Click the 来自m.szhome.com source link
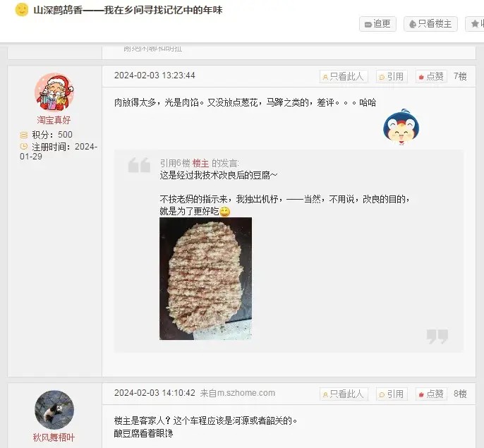484x448 pixels. [x=237, y=393]
